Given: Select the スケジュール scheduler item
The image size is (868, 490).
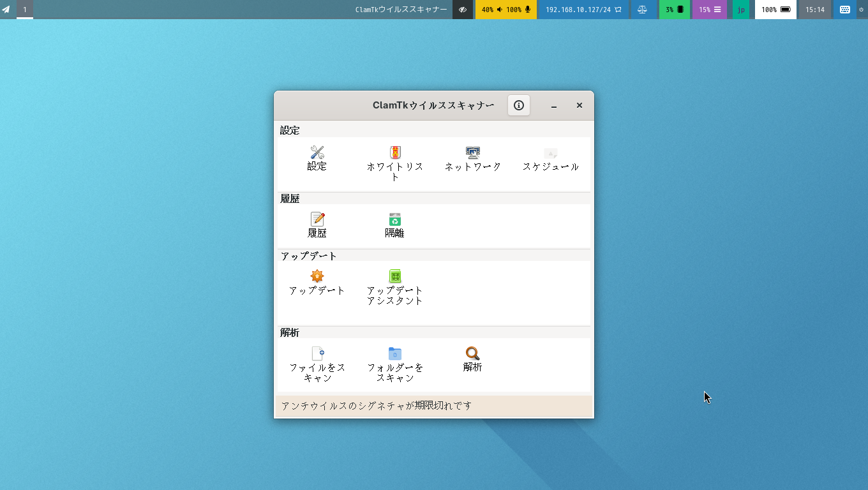Looking at the screenshot, I should pos(551,158).
